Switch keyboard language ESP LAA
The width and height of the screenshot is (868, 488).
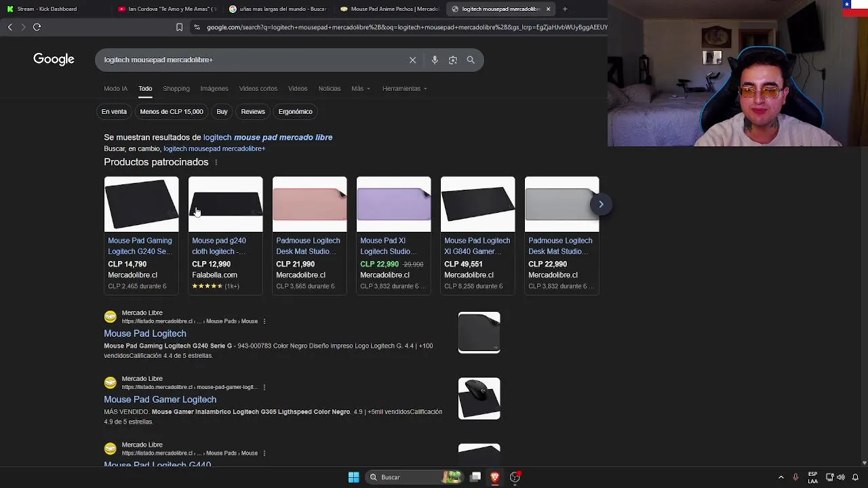(812, 477)
